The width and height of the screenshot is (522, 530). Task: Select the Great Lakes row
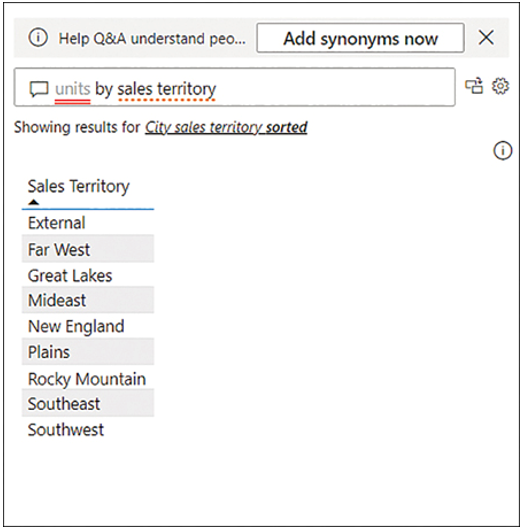pos(88,275)
